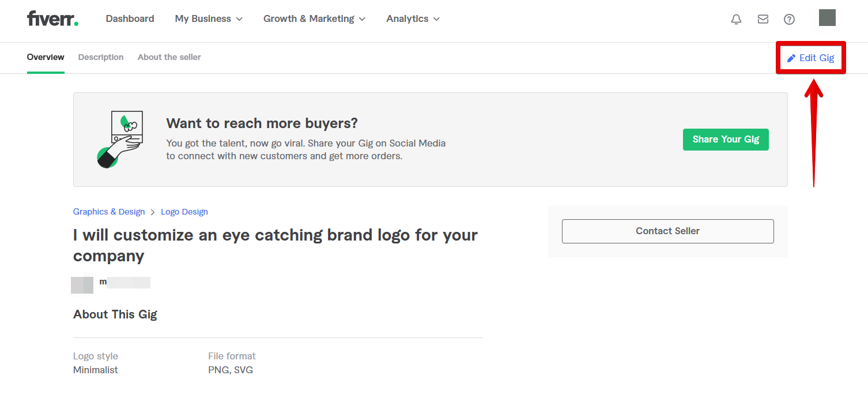The height and width of the screenshot is (394, 868).
Task: Open the messages envelope icon
Action: click(x=763, y=19)
